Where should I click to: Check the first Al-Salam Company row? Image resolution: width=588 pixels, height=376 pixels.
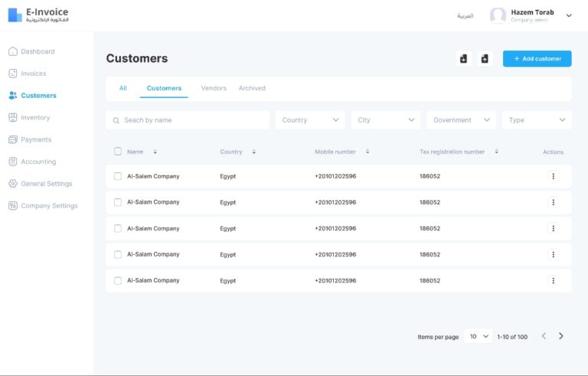click(118, 176)
